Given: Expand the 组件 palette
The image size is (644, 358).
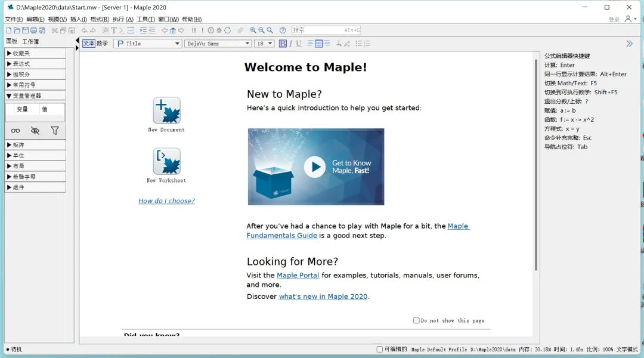Looking at the screenshot, I should pyautogui.click(x=35, y=187).
